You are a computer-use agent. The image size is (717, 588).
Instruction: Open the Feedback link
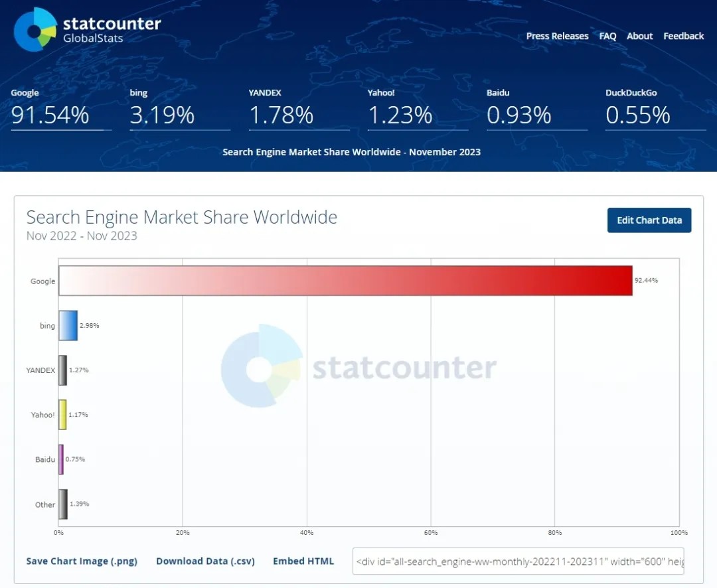(683, 36)
